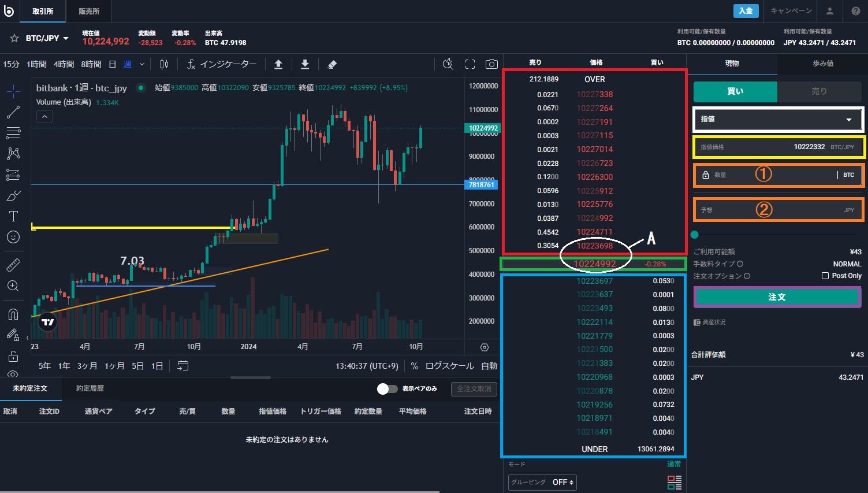The width and height of the screenshot is (868, 493).
Task: Open the user account profile icon
Action: pyautogui.click(x=830, y=11)
